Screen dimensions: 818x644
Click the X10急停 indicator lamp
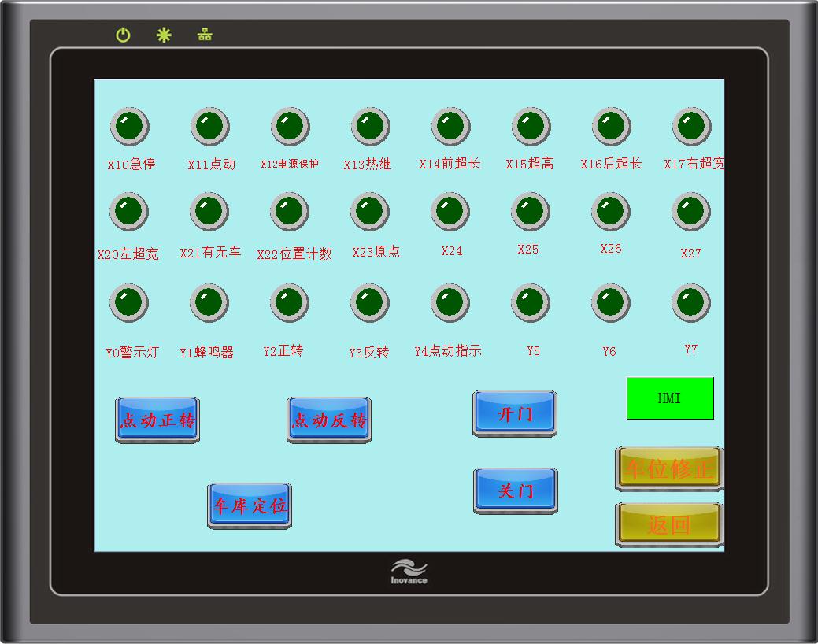[130, 126]
